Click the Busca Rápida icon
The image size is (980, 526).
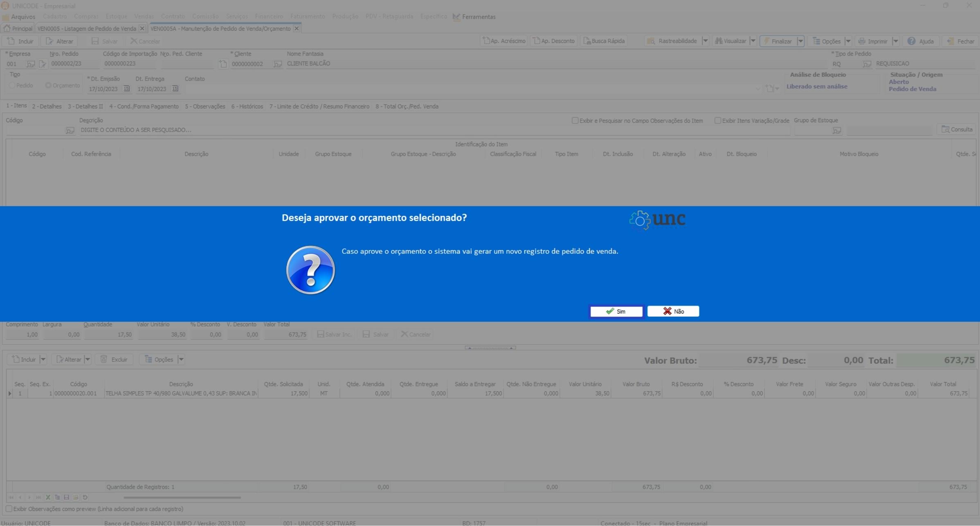tap(587, 41)
